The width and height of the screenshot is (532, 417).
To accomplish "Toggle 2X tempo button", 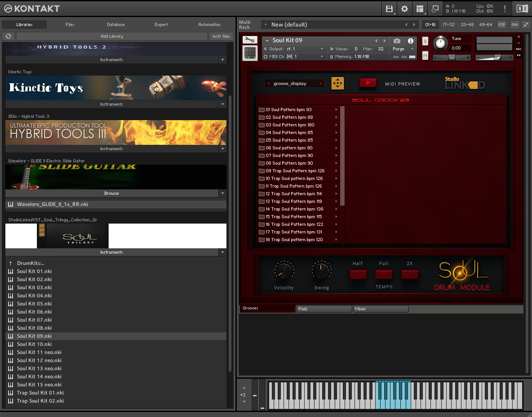I will click(410, 274).
